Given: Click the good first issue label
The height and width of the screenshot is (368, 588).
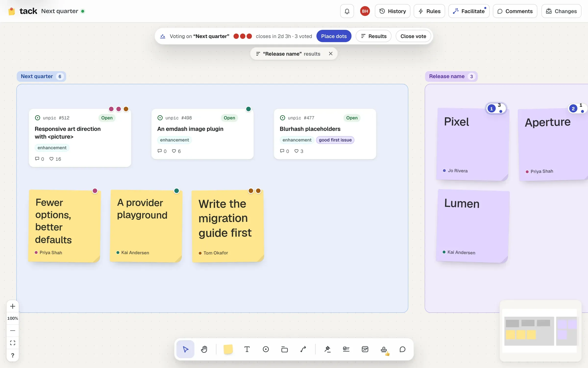Looking at the screenshot, I should pyautogui.click(x=335, y=140).
